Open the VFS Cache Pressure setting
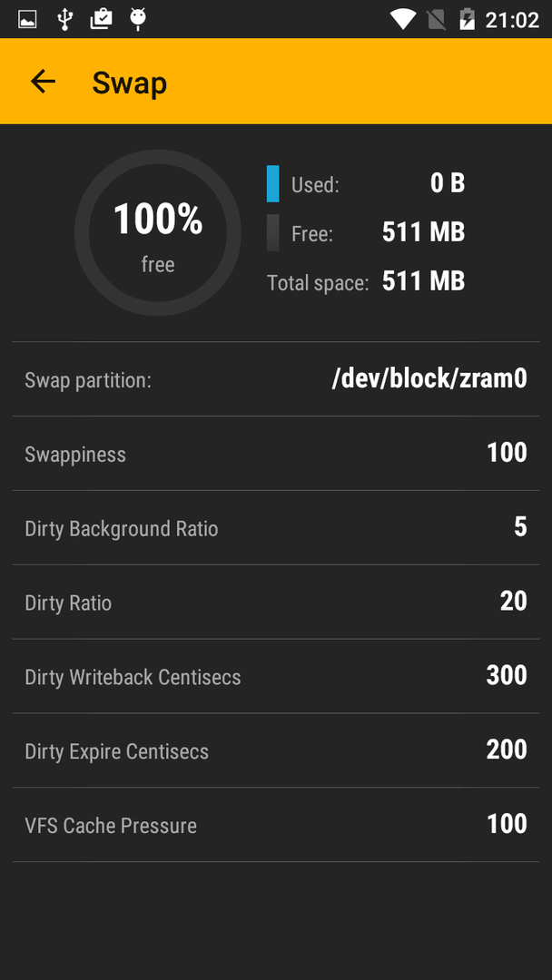 point(276,824)
